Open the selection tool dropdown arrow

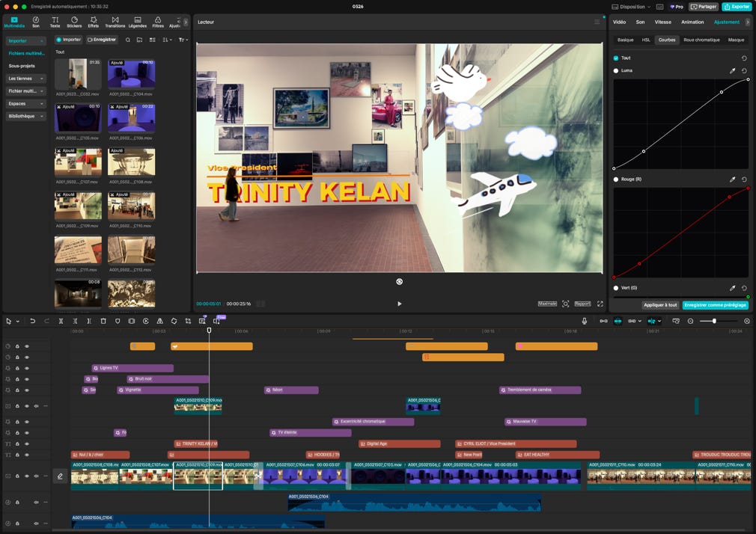pyautogui.click(x=17, y=322)
